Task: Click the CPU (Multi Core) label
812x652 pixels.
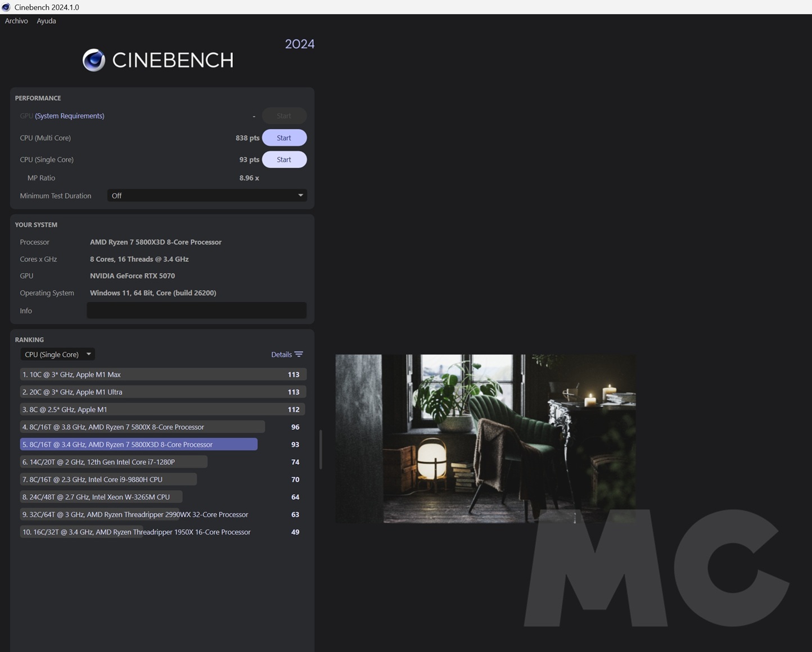Action: pos(46,138)
